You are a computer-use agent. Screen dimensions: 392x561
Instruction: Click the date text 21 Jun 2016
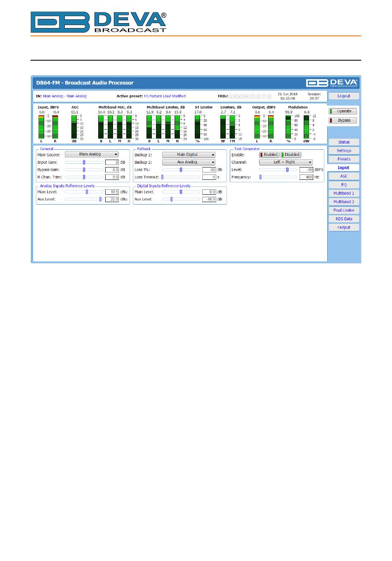click(288, 94)
